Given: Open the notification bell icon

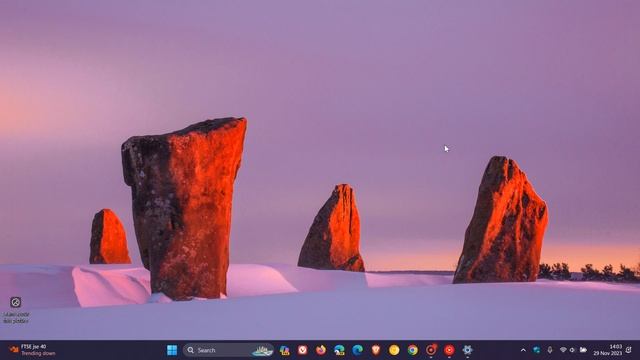Looking at the screenshot, I should (629, 350).
